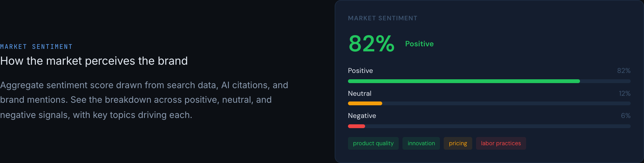Click the orange "pricing" tag
The height and width of the screenshot is (163, 644).
click(458, 143)
